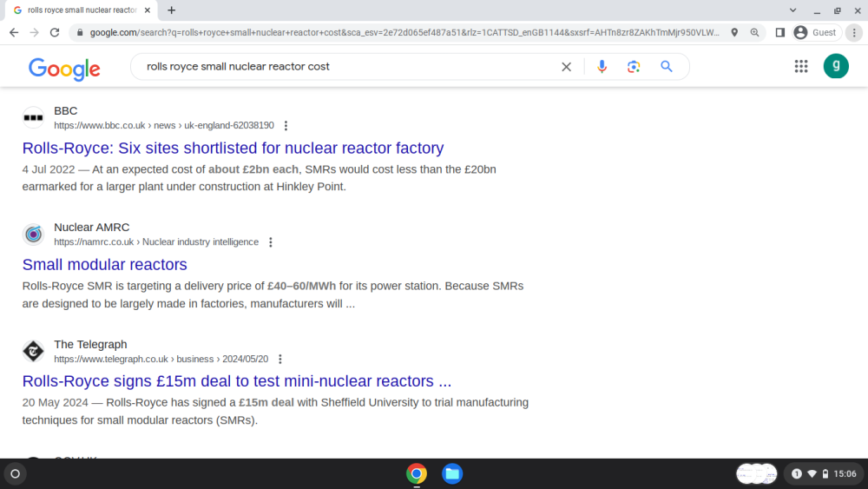Screen dimensions: 868x489
Task: Click the telegraph.co.uk URL breadcrumb
Action: click(161, 359)
